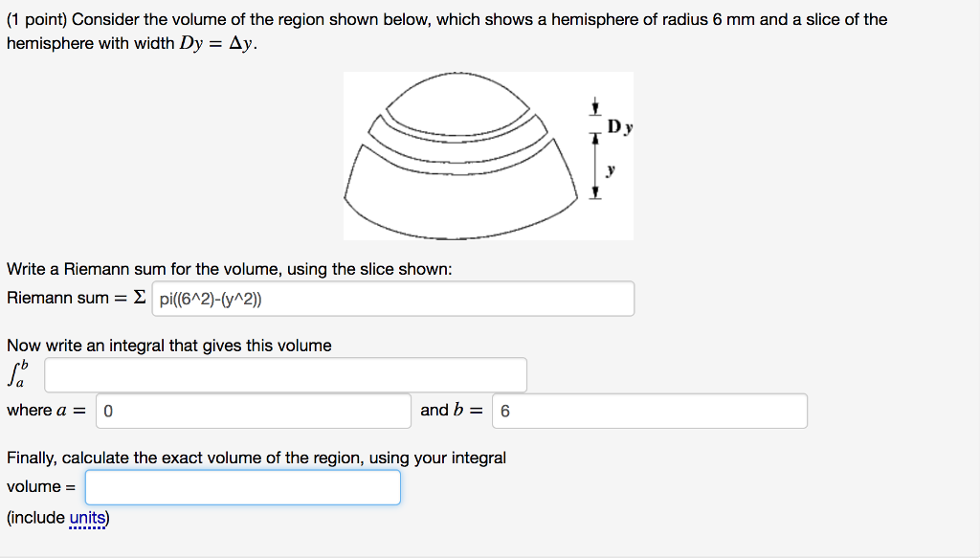Click the "volume =" label
This screenshot has height=559, width=980.
40,486
